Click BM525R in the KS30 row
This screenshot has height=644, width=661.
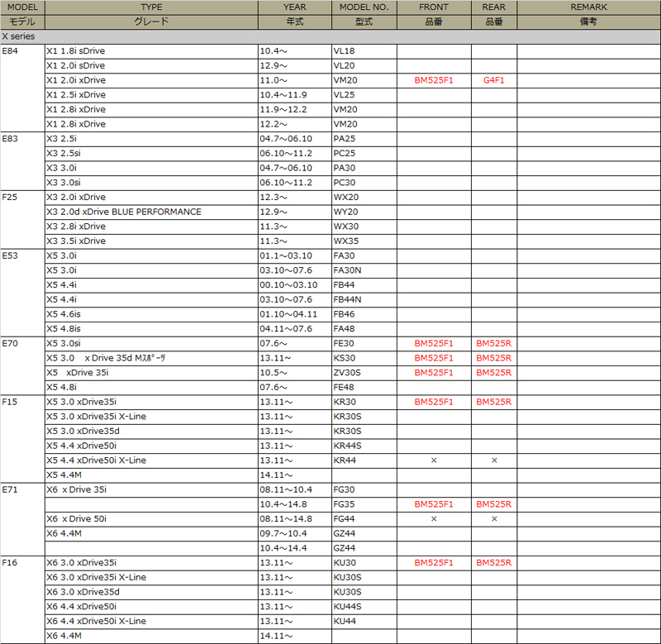click(493, 358)
